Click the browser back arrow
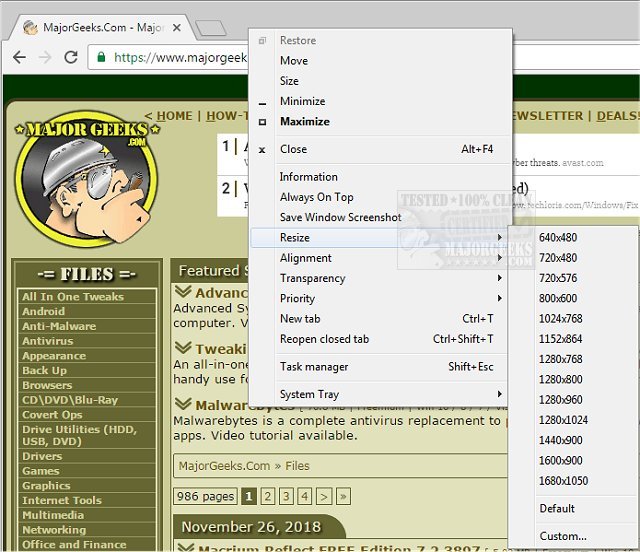640x552 pixels. click(x=19, y=58)
